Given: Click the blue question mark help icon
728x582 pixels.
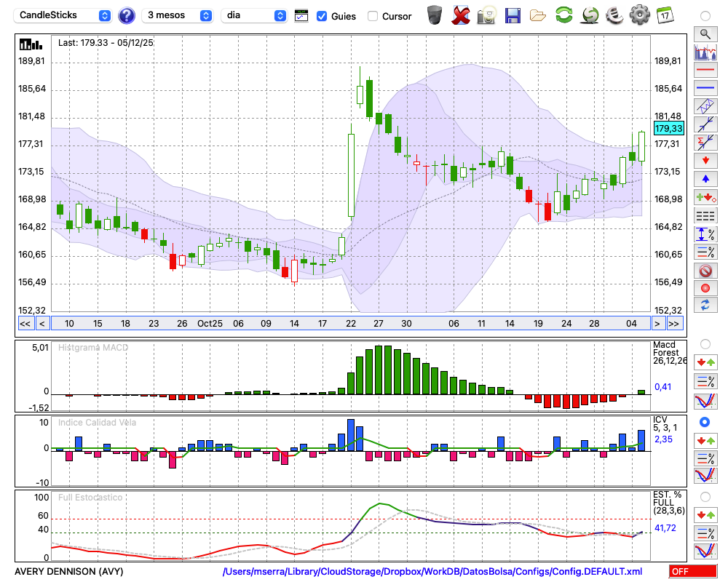Looking at the screenshot, I should [127, 15].
